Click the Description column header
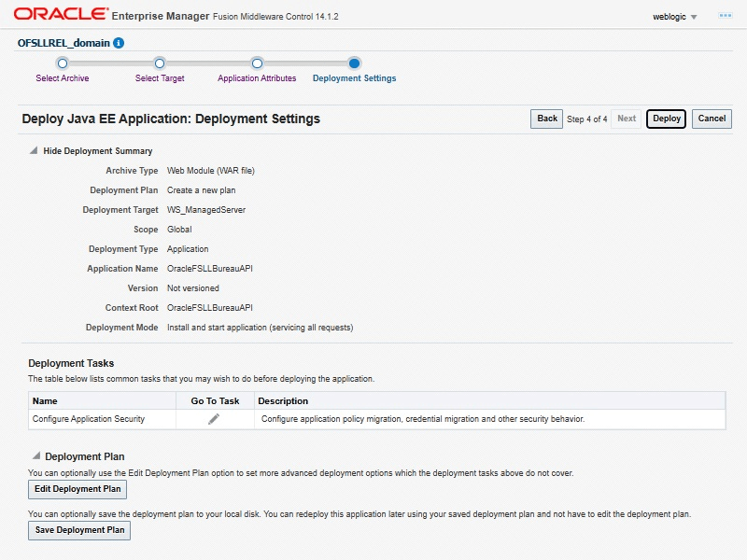 click(283, 401)
